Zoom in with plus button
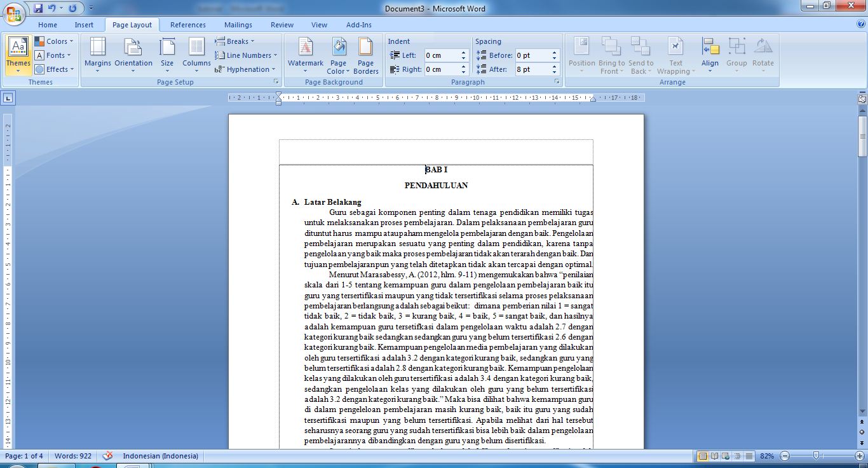 point(860,456)
